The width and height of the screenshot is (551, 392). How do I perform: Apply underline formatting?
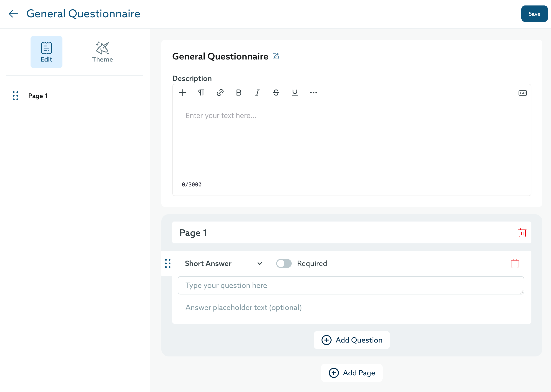coord(295,93)
